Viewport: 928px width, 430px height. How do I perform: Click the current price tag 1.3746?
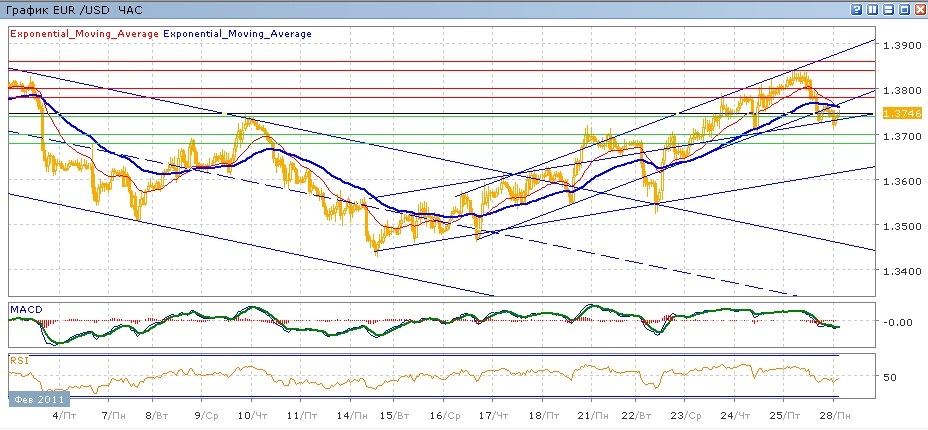[903, 114]
